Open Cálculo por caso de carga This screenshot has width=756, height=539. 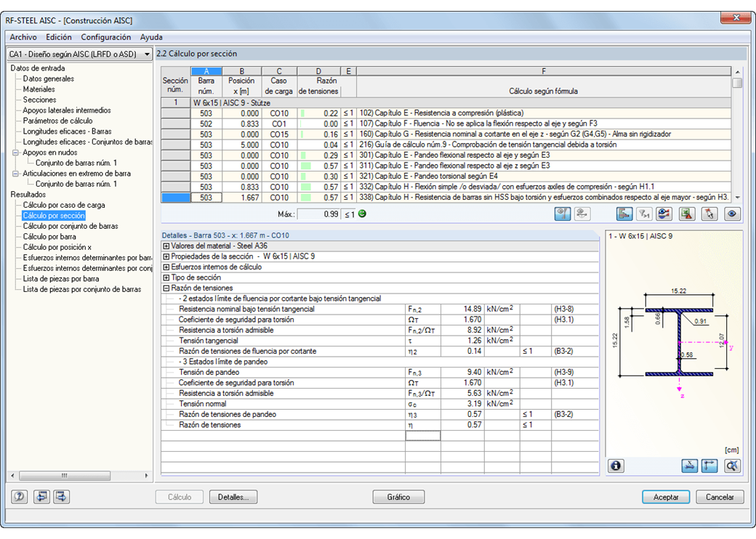point(64,205)
